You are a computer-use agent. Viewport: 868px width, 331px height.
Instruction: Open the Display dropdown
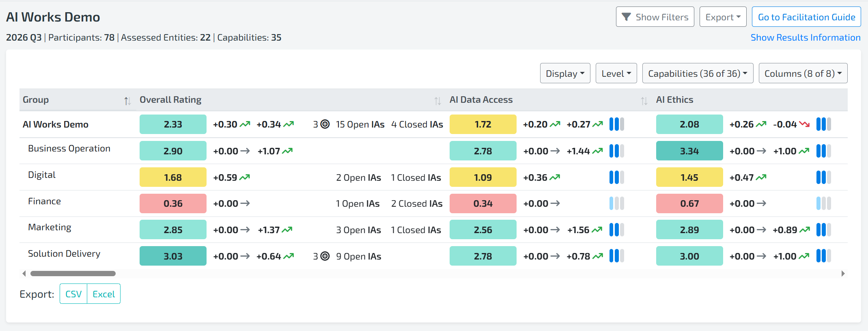pos(565,74)
